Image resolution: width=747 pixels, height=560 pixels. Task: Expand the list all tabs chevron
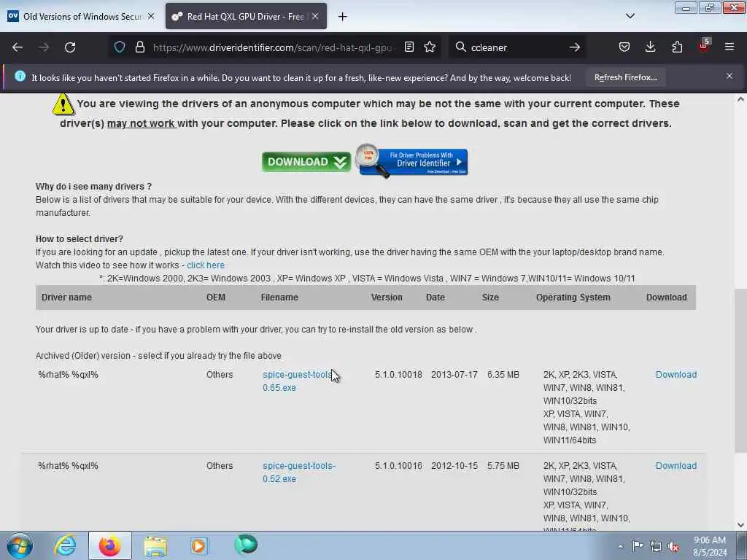[x=630, y=16]
